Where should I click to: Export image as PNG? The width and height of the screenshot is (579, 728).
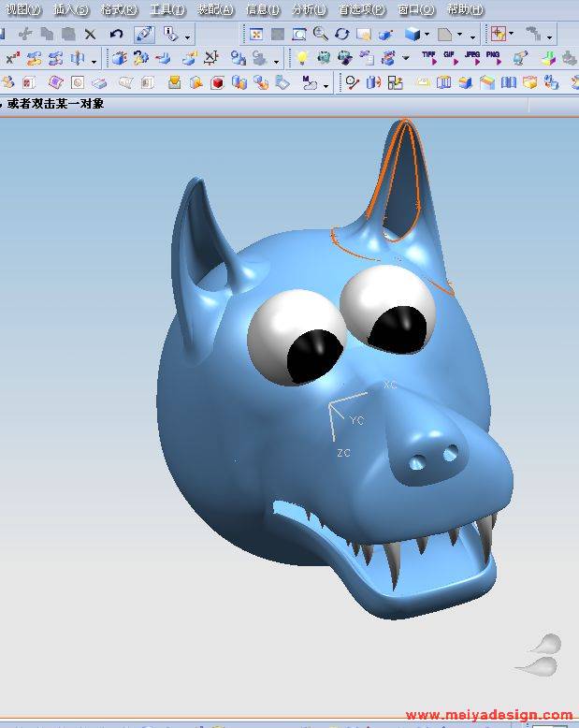(x=493, y=58)
